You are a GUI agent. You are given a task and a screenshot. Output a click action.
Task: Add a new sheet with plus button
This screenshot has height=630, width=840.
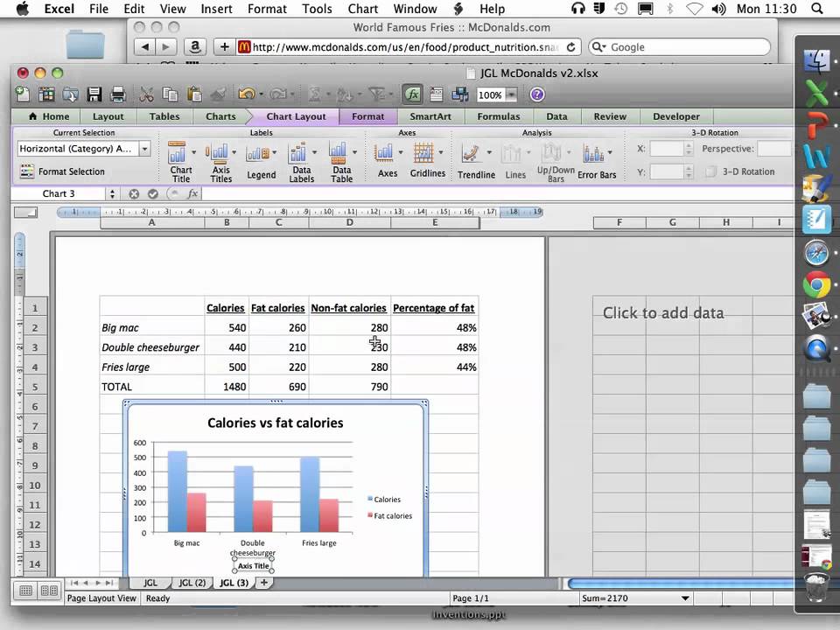(x=264, y=583)
